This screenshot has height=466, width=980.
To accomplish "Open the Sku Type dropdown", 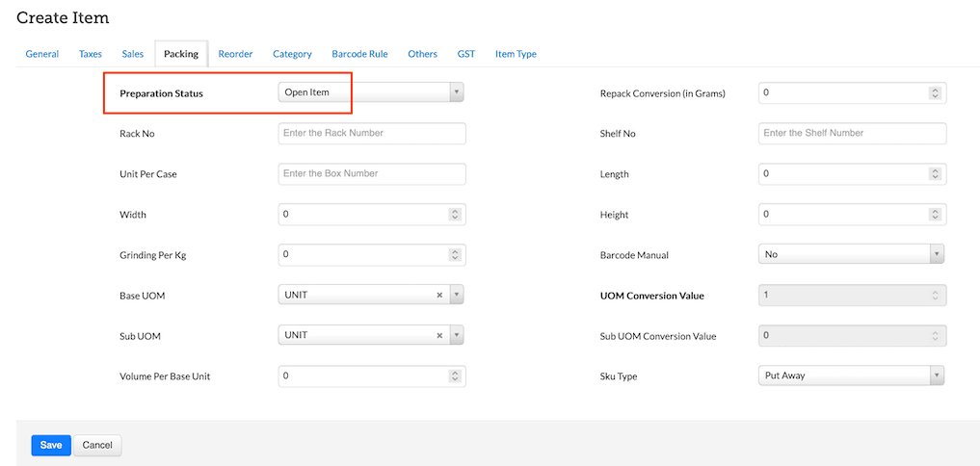I will pyautogui.click(x=851, y=375).
